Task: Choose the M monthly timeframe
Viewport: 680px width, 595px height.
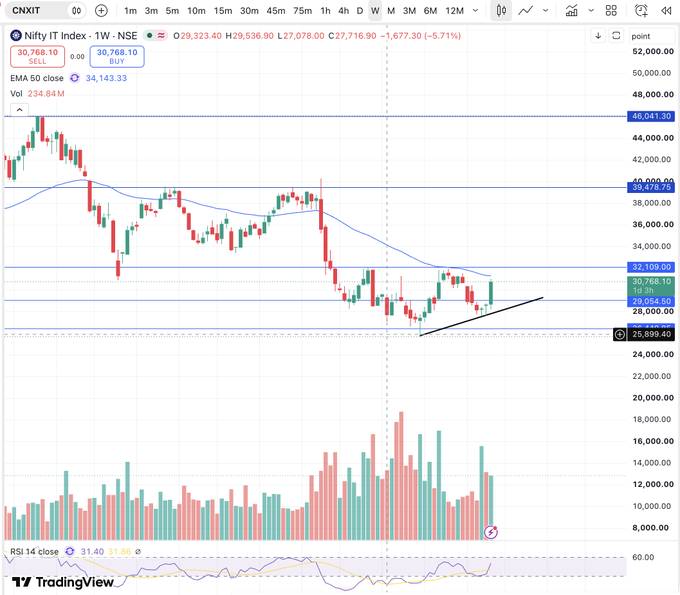Action: [391, 10]
